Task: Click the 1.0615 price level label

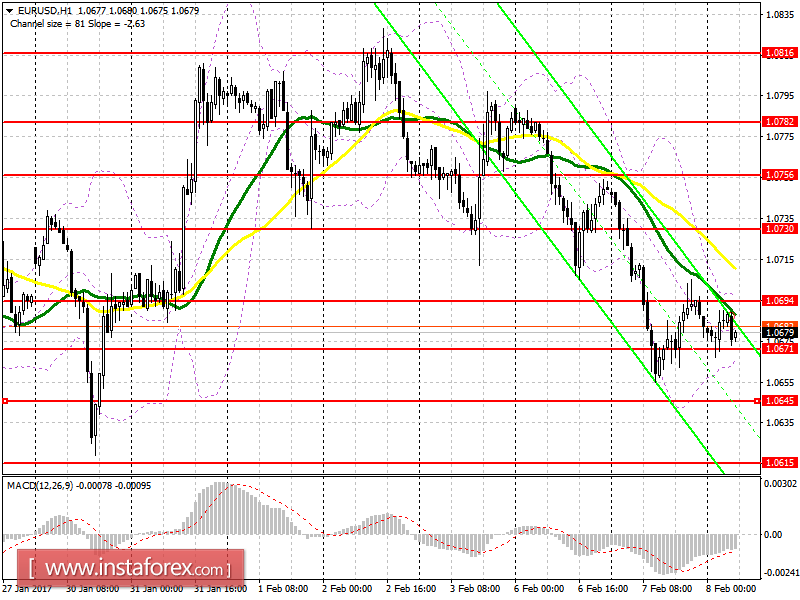Action: click(780, 463)
